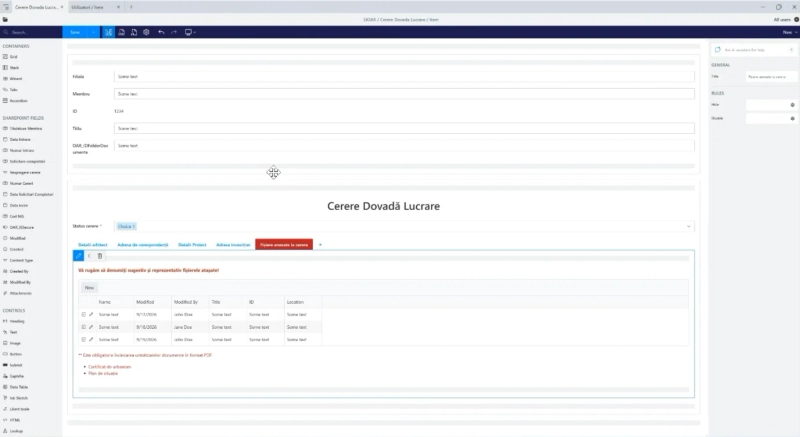Toggle the design mode icon beside Save
800x437 pixels.
point(109,32)
